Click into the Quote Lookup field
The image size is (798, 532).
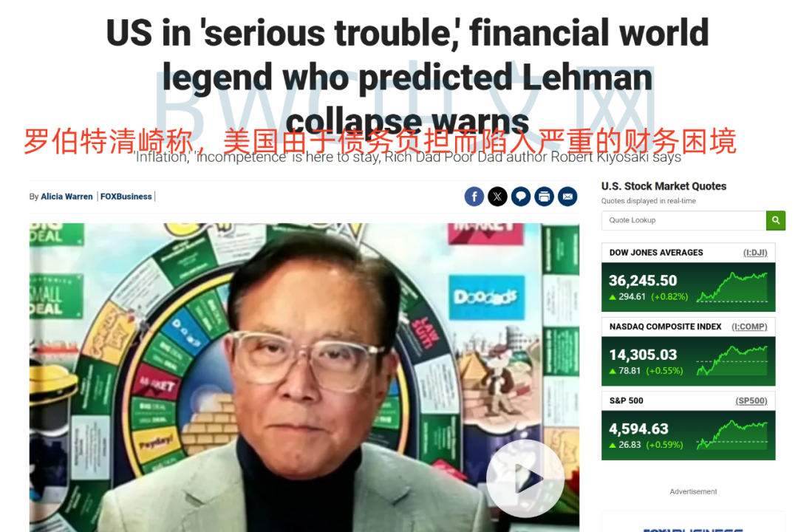683,220
